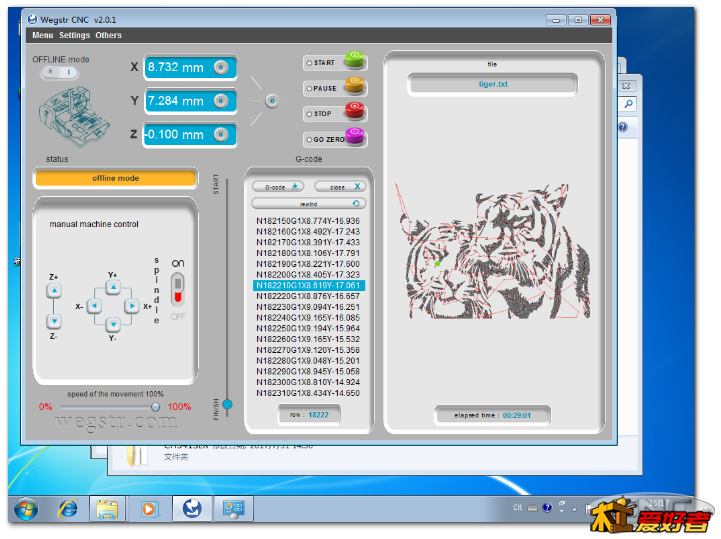Select G-code line N182220G1X8.876Y-16.657

(308, 296)
